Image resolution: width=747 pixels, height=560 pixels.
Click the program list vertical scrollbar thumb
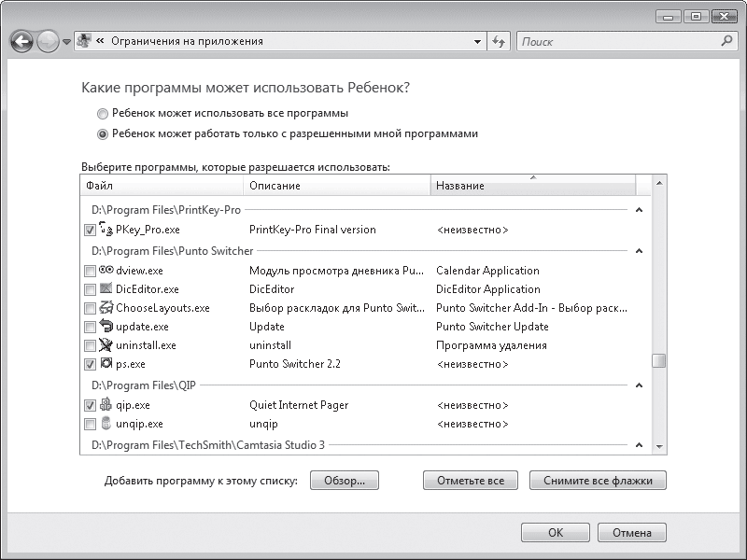click(659, 361)
